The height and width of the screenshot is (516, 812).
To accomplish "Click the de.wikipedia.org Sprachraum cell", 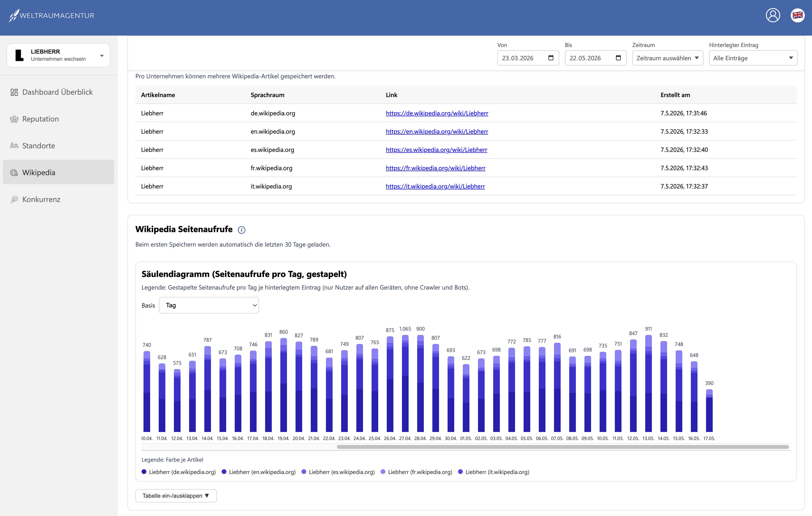I will [273, 113].
